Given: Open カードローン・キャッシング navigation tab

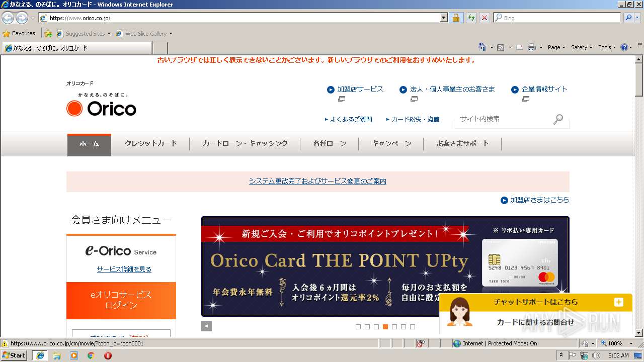Looking at the screenshot, I should 245,143.
